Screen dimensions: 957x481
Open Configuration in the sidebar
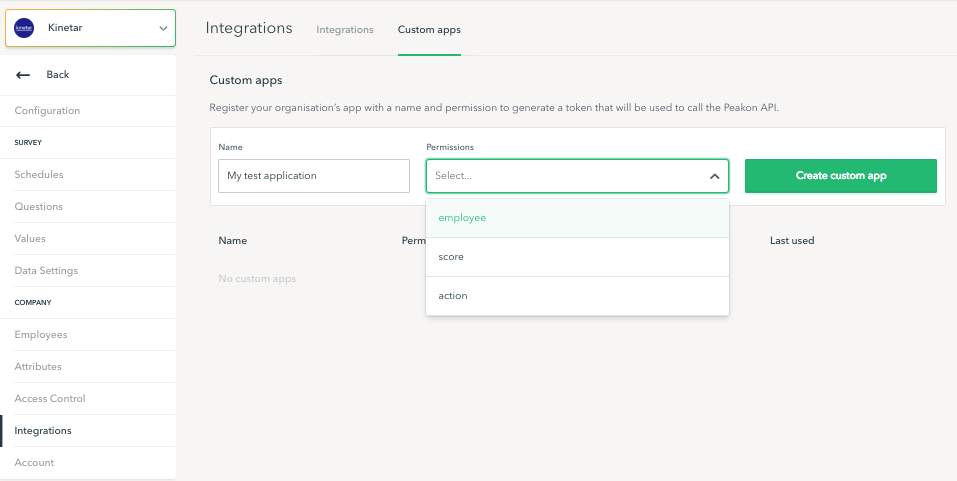pyautogui.click(x=47, y=111)
